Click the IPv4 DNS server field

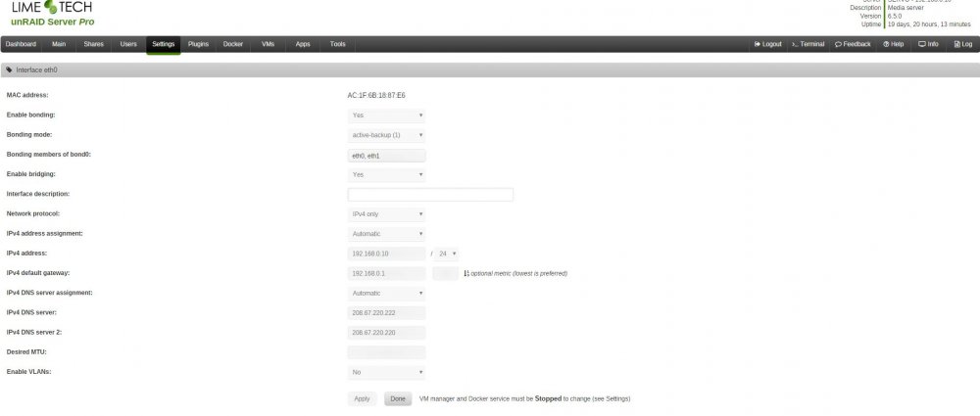click(386, 313)
